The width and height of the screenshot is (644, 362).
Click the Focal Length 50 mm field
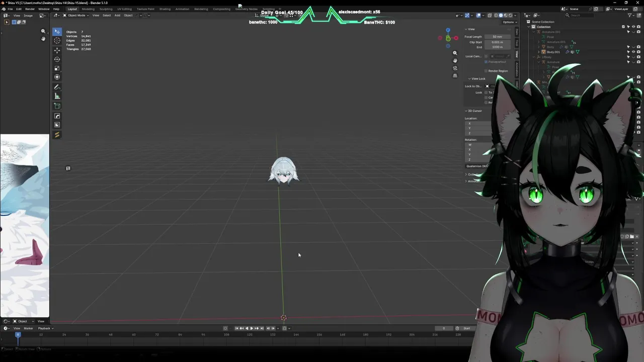coord(497,37)
